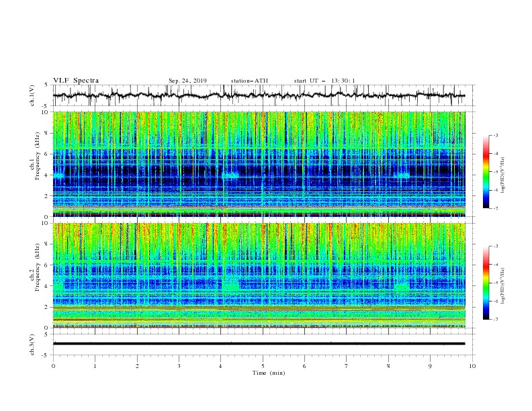The image size is (532, 411).
Task: Select upper color bar "log(PSD)(V²/Hz)" label
Action: [502, 175]
